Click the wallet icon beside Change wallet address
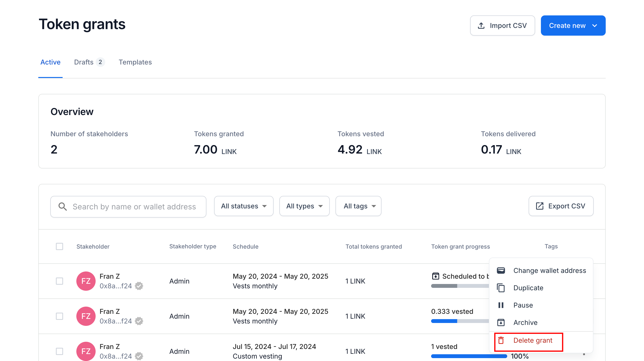Viewport: 644px width, 361px height. click(x=501, y=271)
